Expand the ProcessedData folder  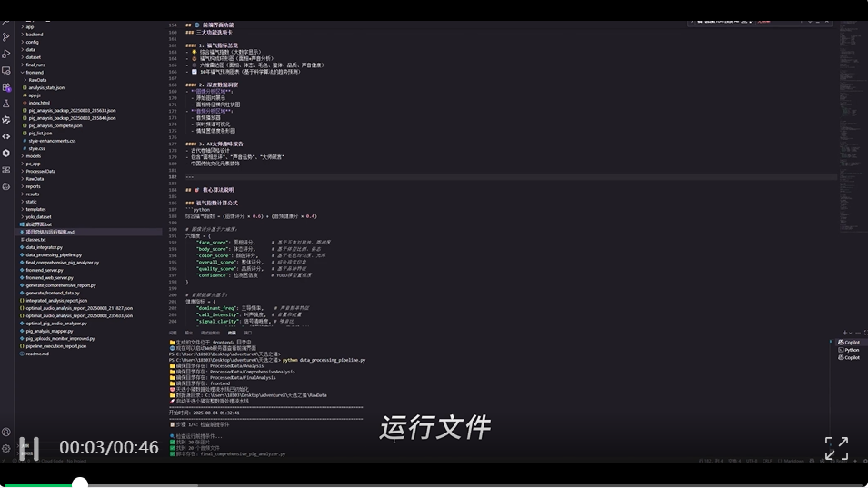pyautogui.click(x=40, y=172)
